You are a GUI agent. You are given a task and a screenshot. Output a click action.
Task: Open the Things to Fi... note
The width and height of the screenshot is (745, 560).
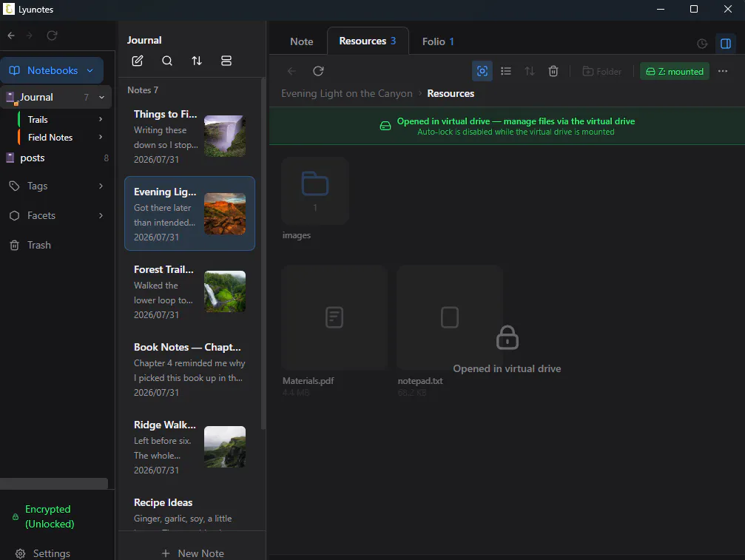tap(189, 136)
